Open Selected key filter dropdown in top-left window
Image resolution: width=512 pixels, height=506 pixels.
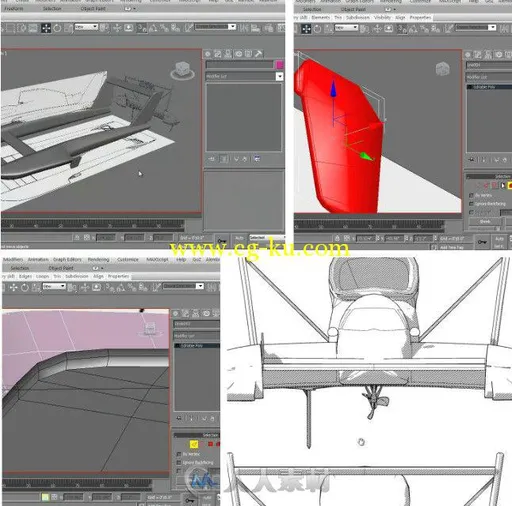(x=267, y=237)
